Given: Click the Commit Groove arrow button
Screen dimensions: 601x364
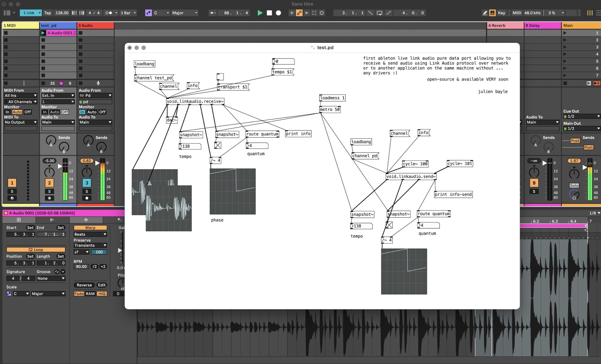Looking at the screenshot, I should pos(63,272).
